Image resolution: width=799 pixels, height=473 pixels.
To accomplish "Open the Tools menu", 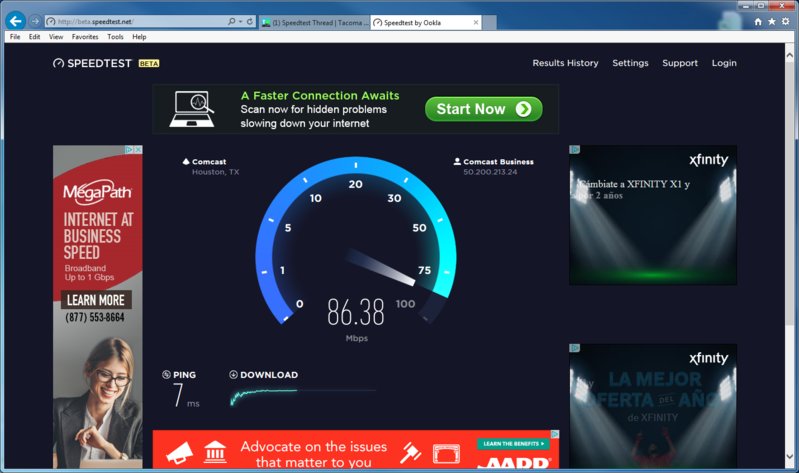I will pyautogui.click(x=115, y=37).
